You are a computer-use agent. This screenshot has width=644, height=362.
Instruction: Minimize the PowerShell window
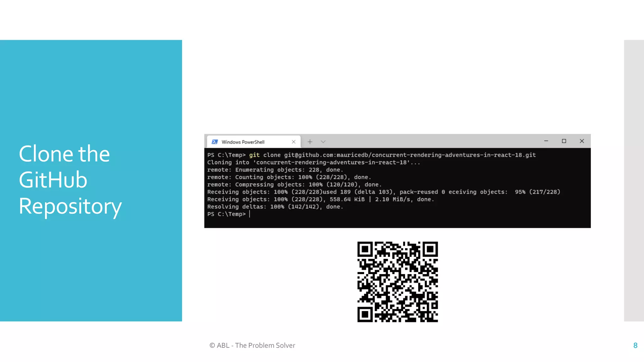546,141
